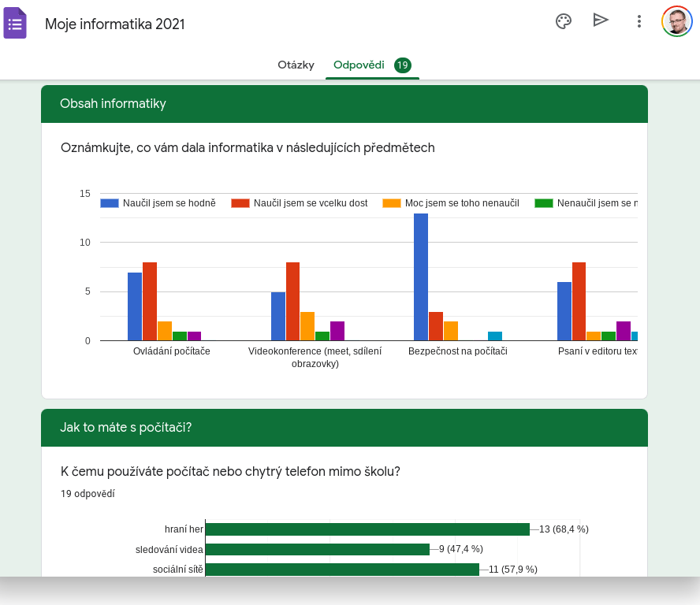Click the purple bar for Psaní v editoru
The image size is (700, 605).
[624, 331]
